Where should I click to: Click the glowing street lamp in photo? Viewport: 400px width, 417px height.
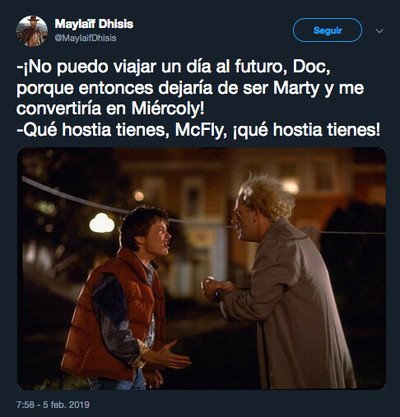coord(102,223)
